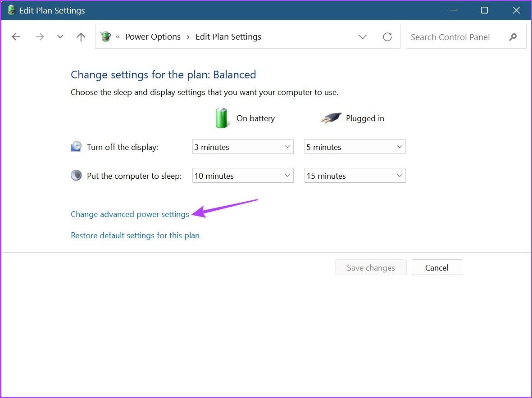Screen dimensions: 532x398
Task: Close the Edit Plan Settings window
Action: (516, 10)
